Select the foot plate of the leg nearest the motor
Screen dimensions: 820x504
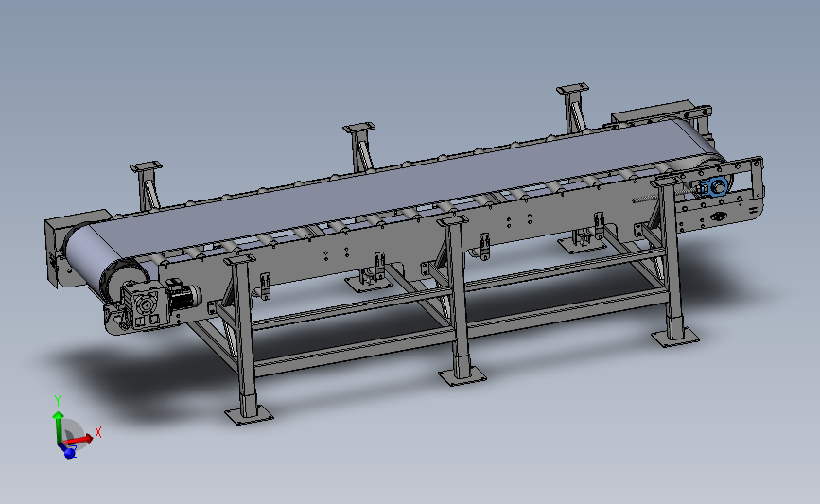point(250,416)
